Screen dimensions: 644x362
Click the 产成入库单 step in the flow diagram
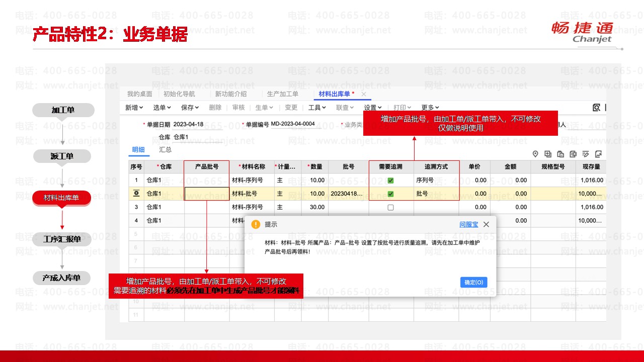62,278
